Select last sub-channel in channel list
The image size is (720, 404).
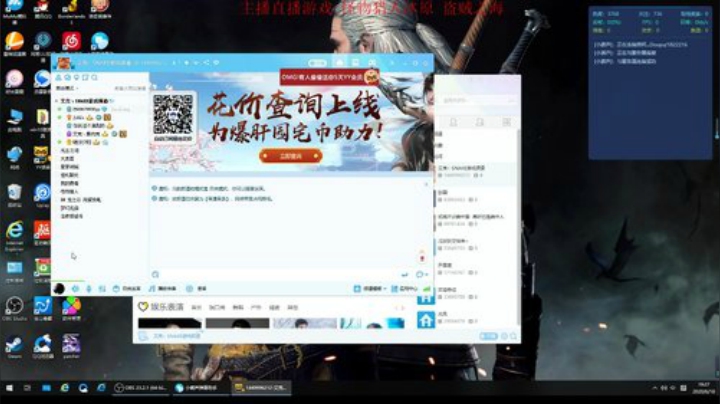click(x=72, y=216)
